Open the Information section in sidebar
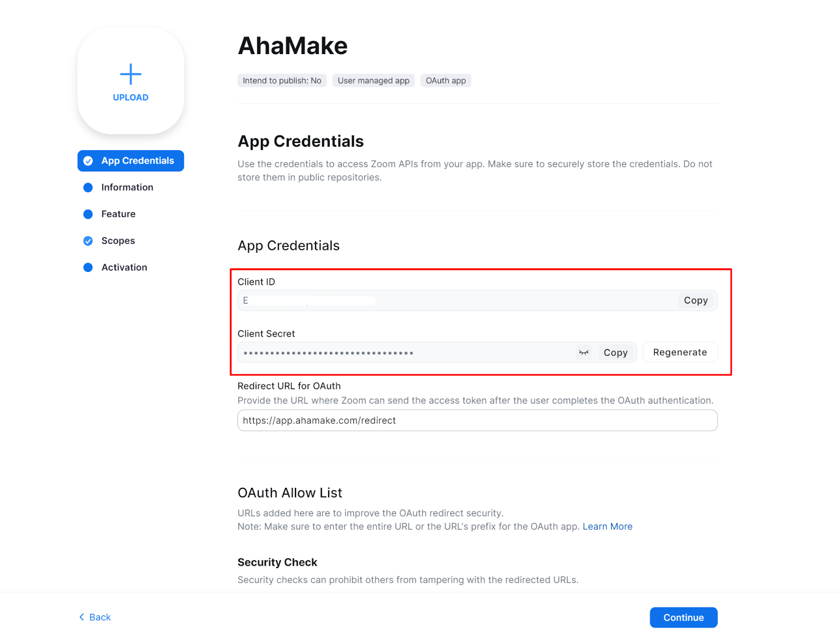 [127, 187]
